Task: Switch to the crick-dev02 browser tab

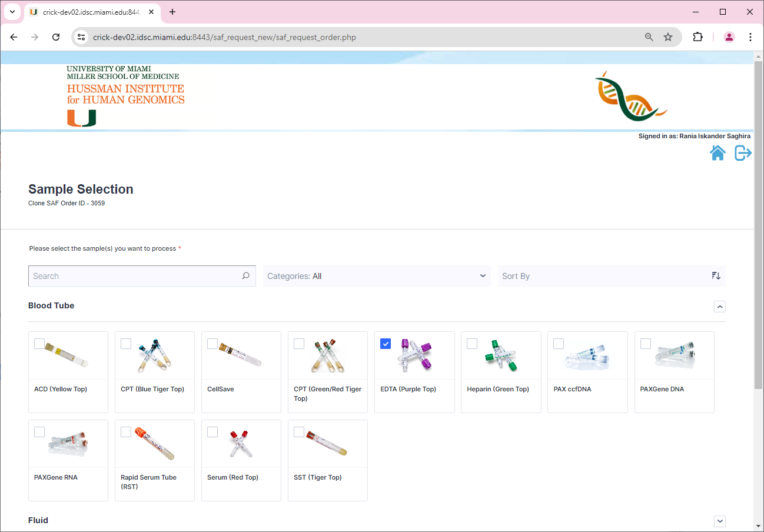Action: tap(88, 12)
